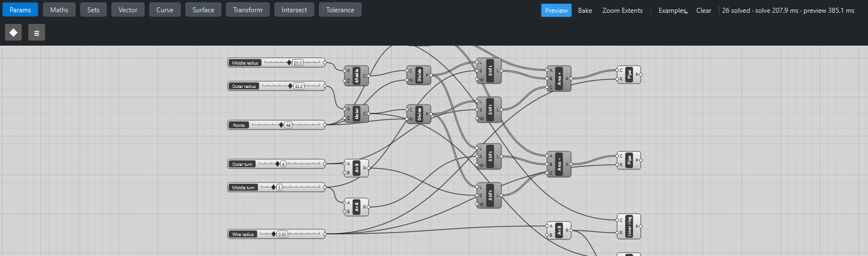The image size is (868, 256).
Task: Click the R input port of Outer node
Action: [345, 109]
